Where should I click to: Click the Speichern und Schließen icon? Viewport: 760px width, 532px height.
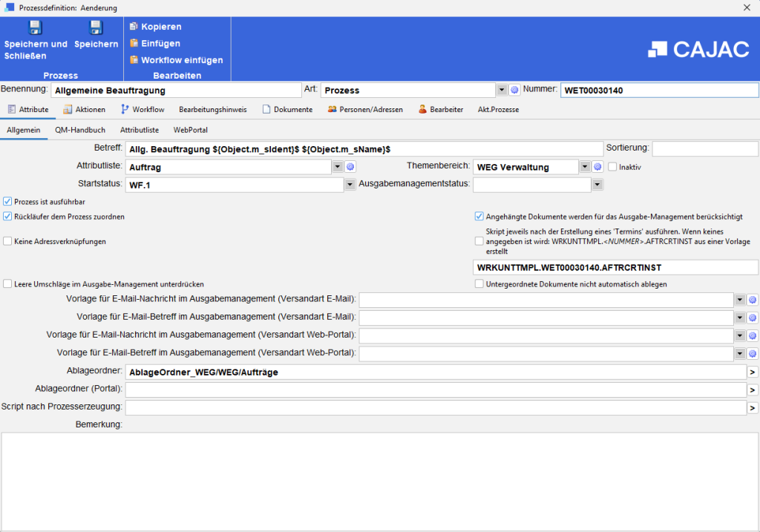tap(35, 28)
